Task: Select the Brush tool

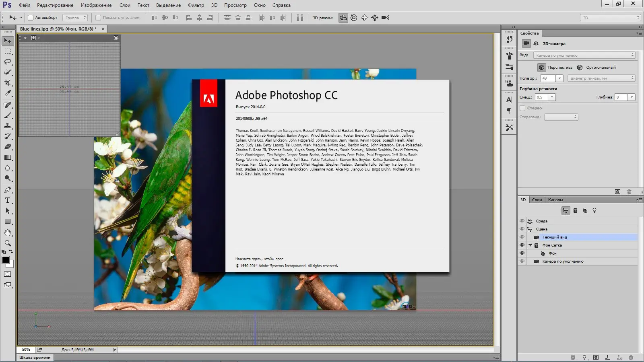Action: pos(8,115)
